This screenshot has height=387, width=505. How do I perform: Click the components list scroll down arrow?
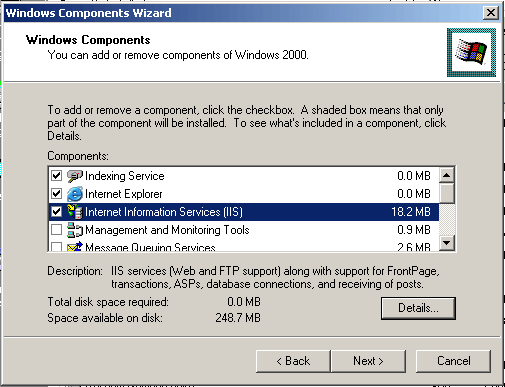[x=447, y=242]
